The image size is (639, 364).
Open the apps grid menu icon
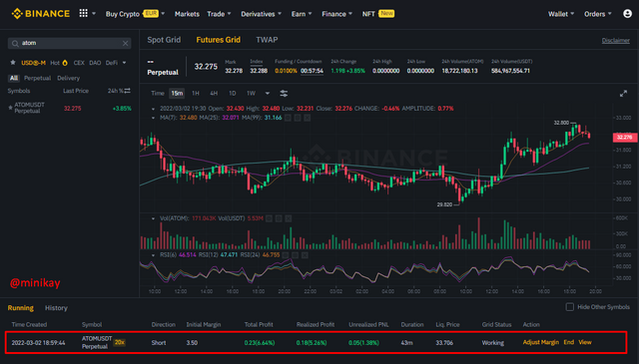(x=83, y=13)
